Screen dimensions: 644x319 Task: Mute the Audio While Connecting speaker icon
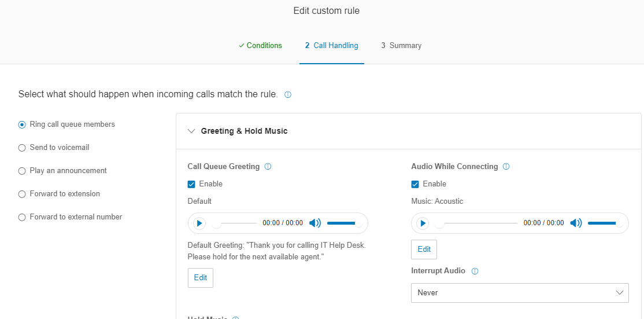pyautogui.click(x=576, y=223)
